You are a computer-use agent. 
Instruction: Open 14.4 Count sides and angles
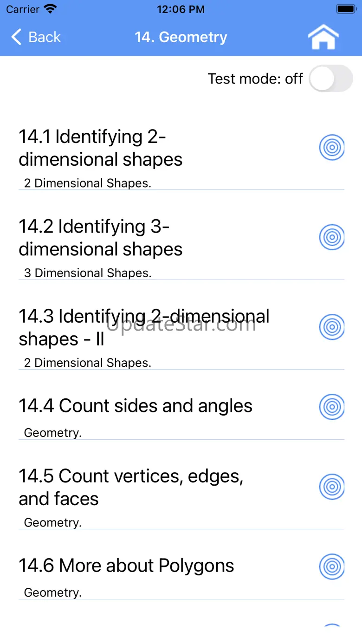136,406
